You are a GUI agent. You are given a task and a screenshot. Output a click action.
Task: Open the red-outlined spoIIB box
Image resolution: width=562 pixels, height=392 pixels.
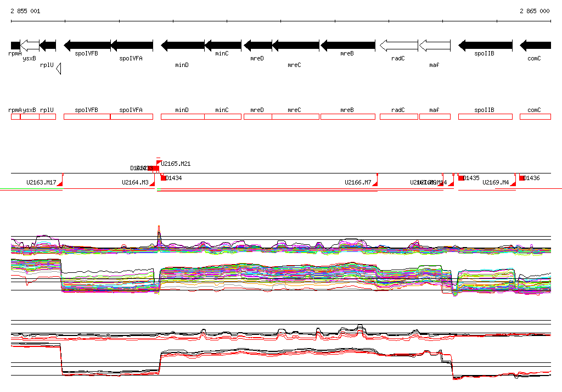[485, 116]
